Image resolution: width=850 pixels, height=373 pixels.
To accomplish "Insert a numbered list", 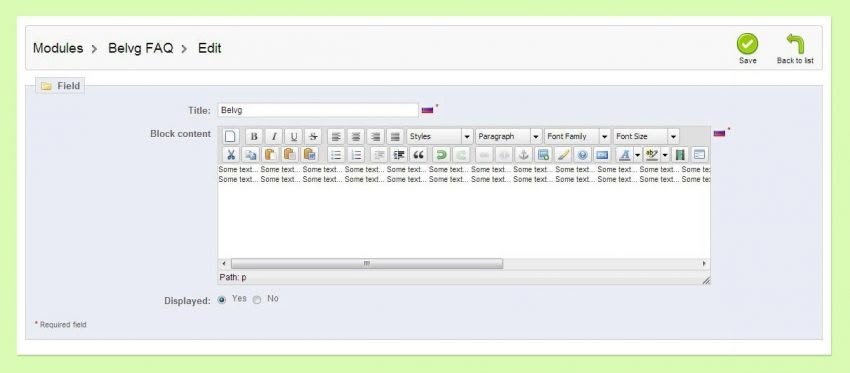I will (356, 155).
